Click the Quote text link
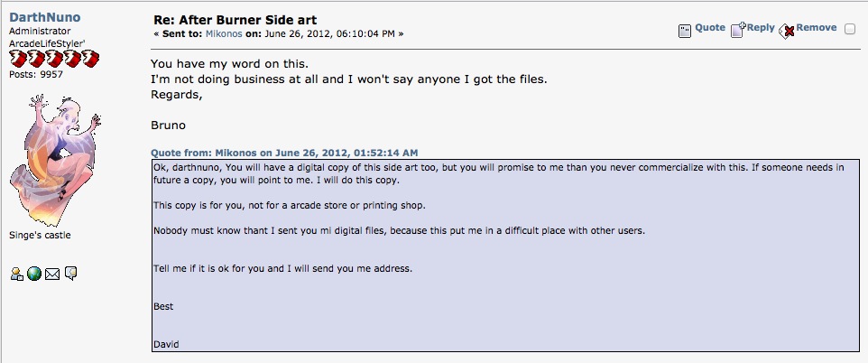This screenshot has width=868, height=363. point(710,28)
